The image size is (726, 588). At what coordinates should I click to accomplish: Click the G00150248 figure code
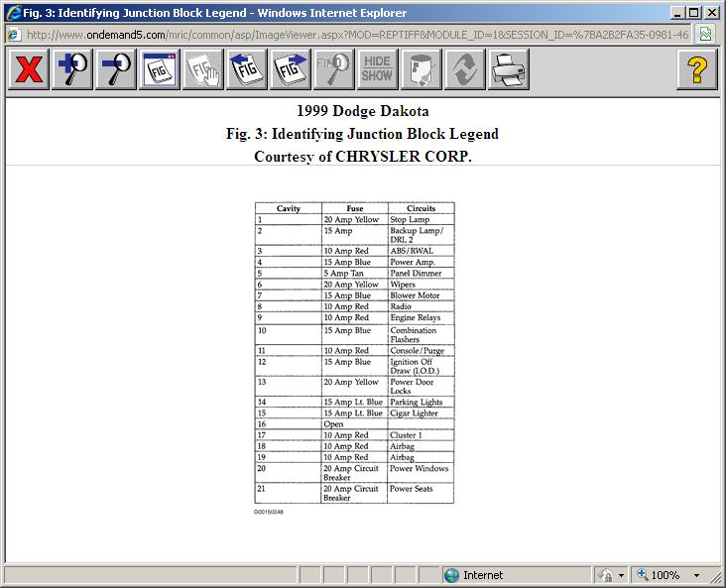pyautogui.click(x=269, y=512)
